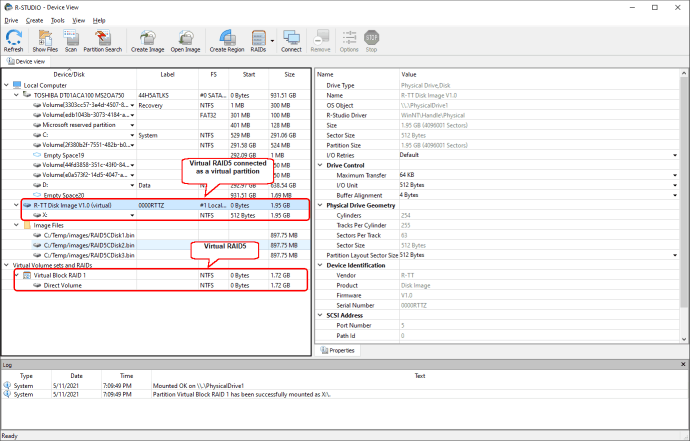The height and width of the screenshot is (441, 690).
Task: Launch Partition Search tool
Action: click(x=103, y=40)
